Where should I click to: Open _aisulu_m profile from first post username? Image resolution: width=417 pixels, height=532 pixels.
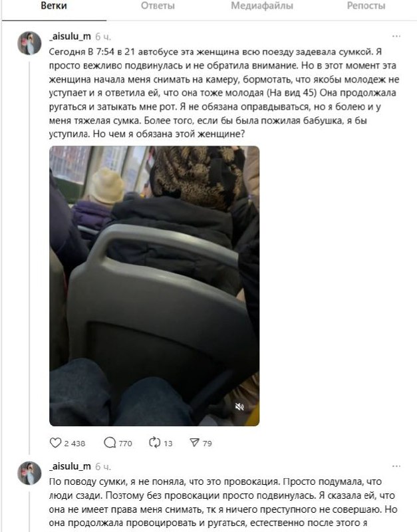pyautogui.click(x=70, y=37)
